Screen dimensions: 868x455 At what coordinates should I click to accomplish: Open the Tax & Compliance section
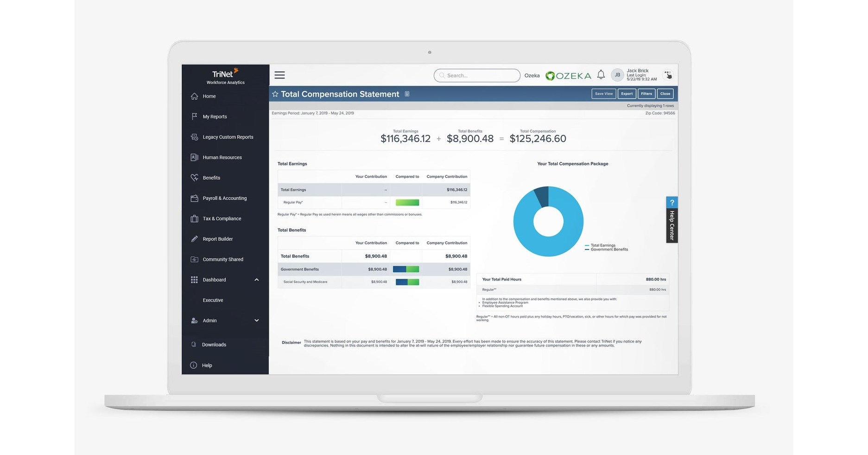point(221,218)
